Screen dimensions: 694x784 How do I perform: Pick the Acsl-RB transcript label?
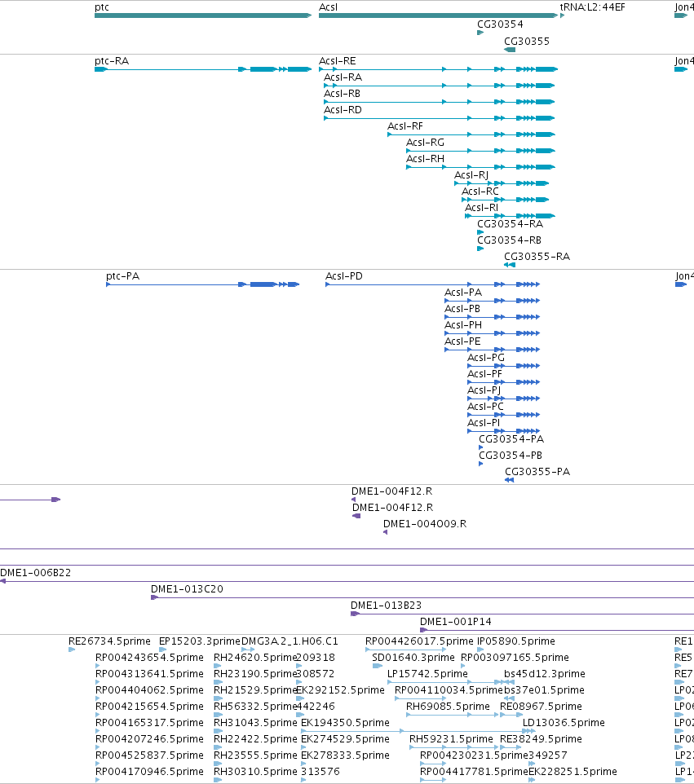(x=342, y=94)
